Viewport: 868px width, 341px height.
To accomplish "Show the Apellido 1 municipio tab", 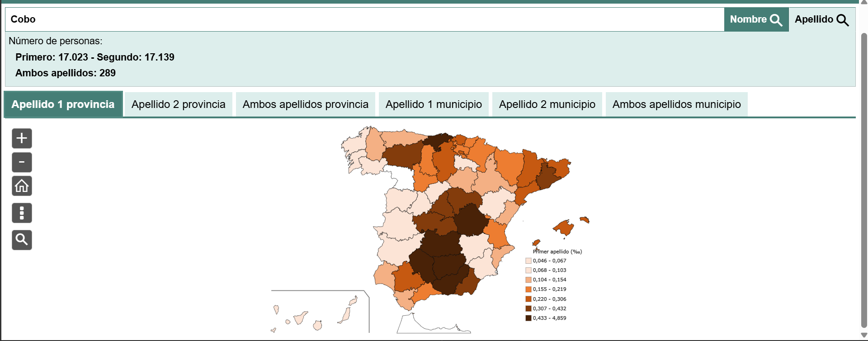I will point(434,104).
